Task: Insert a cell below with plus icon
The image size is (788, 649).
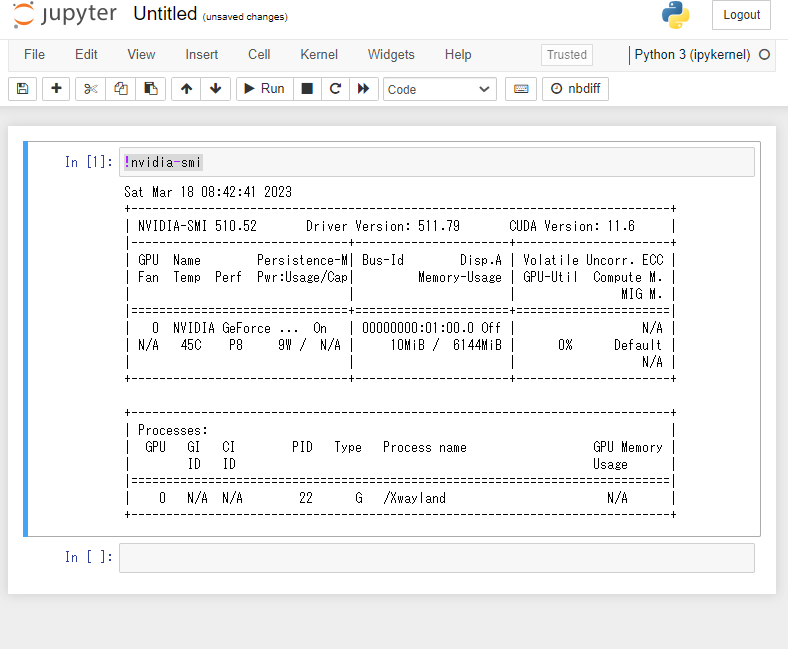Action: pos(56,89)
